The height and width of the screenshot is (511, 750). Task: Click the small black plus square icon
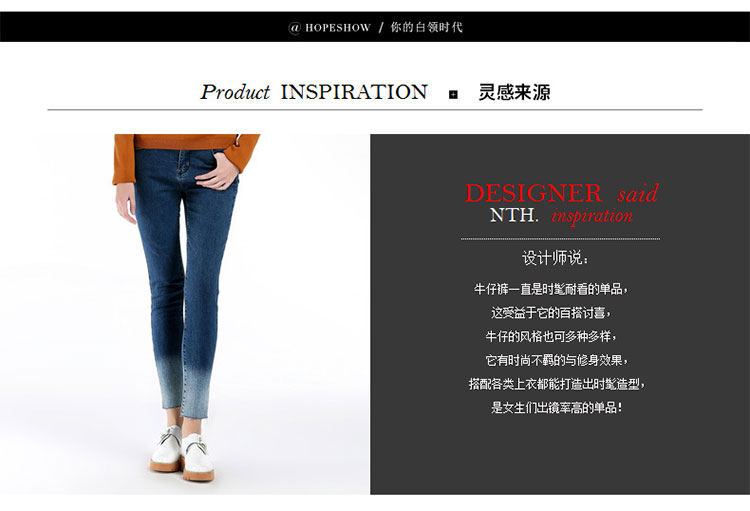pyautogui.click(x=453, y=95)
